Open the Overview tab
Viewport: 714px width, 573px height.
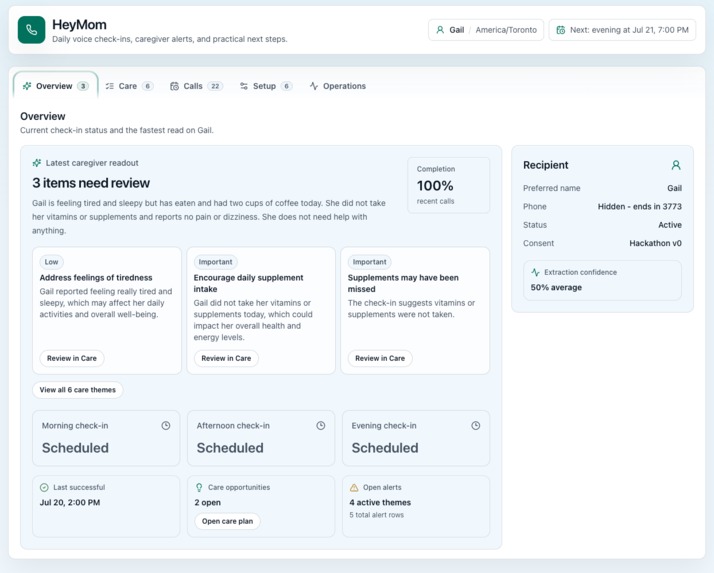tap(56, 86)
